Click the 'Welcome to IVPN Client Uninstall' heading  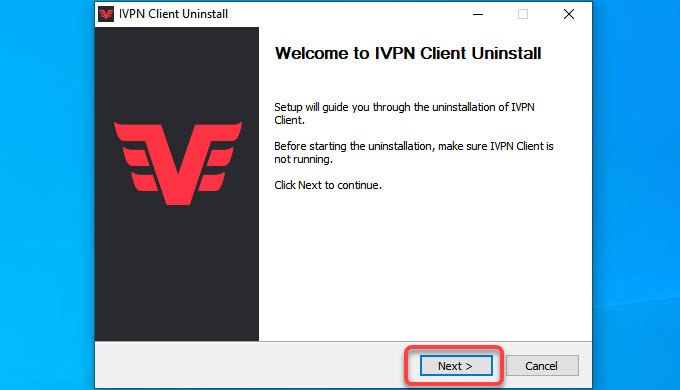point(408,53)
